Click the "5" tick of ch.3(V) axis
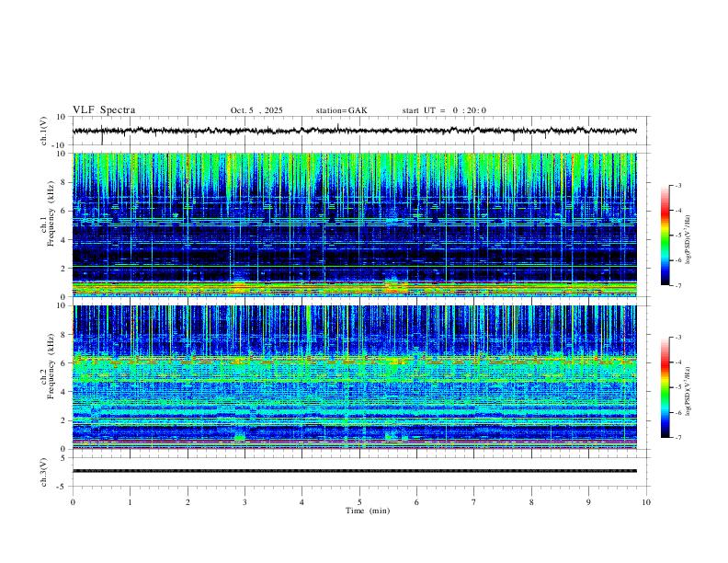This screenshot has height=563, width=728. (x=63, y=458)
